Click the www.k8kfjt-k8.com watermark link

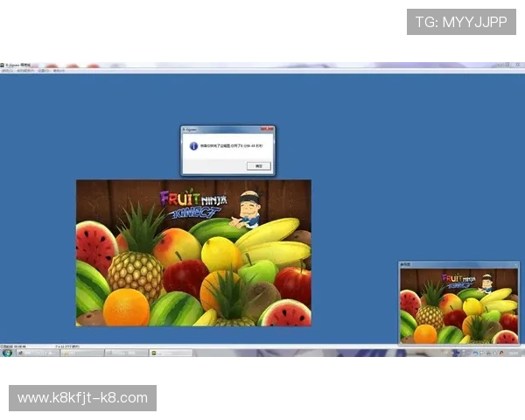(83, 398)
